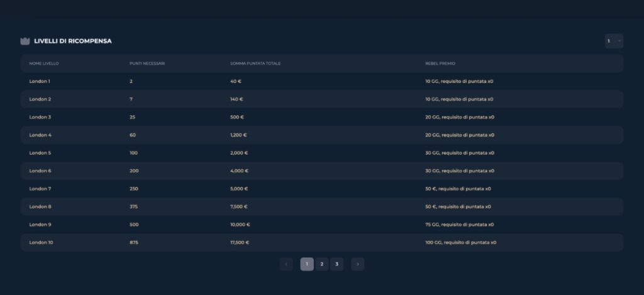Click the Livelli di Ricompensa heading
This screenshot has height=295, width=644.
[73, 41]
